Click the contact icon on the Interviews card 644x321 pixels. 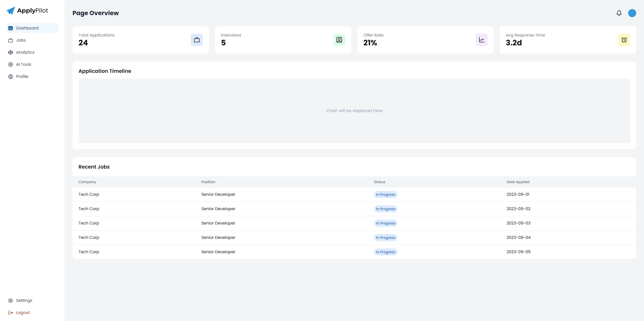point(339,40)
